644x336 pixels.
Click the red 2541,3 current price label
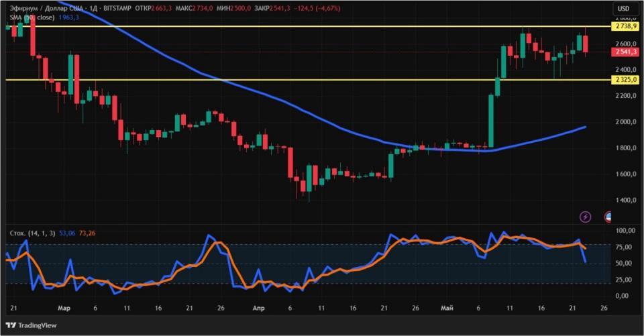pos(625,52)
